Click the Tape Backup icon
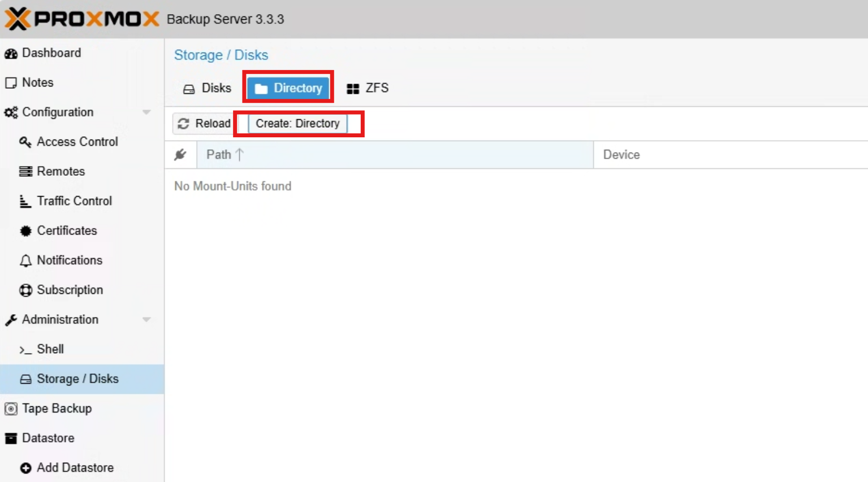The image size is (868, 482). pyautogui.click(x=11, y=409)
